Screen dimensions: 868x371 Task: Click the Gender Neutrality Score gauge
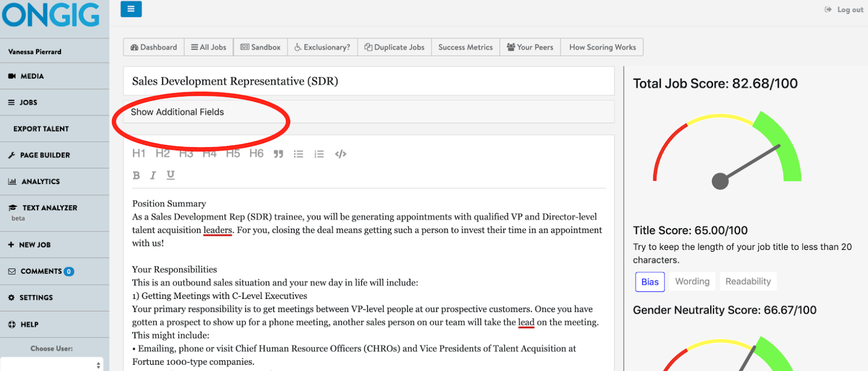click(727, 353)
